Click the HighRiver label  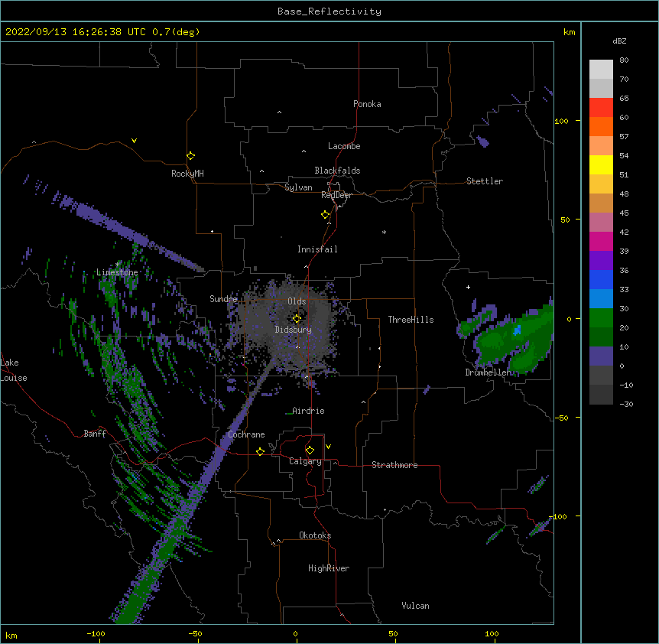(329, 568)
